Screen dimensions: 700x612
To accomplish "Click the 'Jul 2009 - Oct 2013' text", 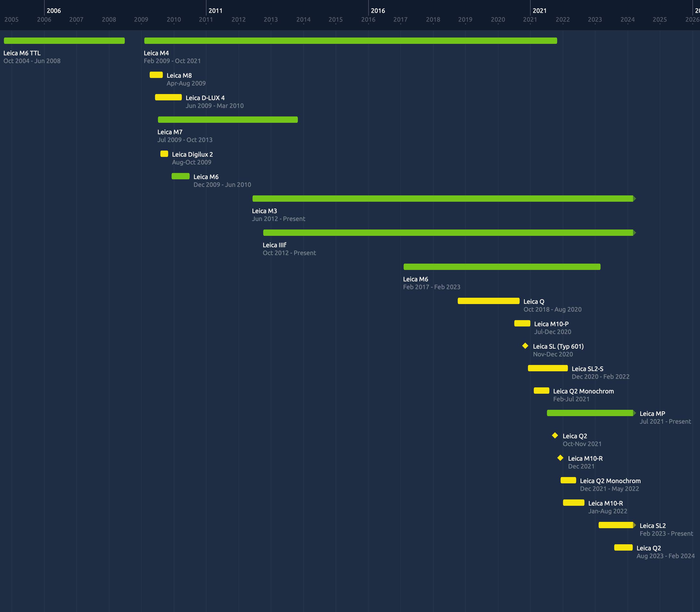I will [x=185, y=140].
